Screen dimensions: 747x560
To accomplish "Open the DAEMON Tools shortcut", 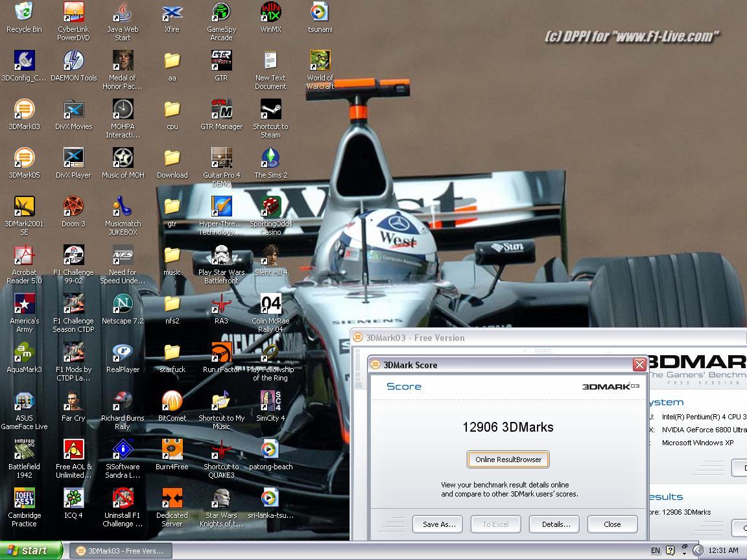I will tap(73, 61).
